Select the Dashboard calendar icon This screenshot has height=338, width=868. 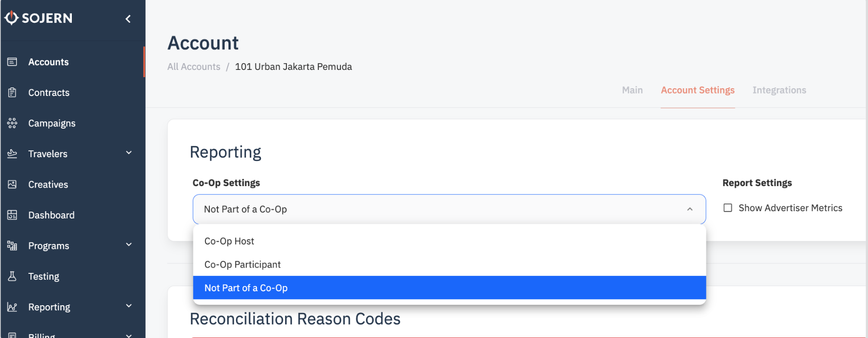[x=12, y=215]
